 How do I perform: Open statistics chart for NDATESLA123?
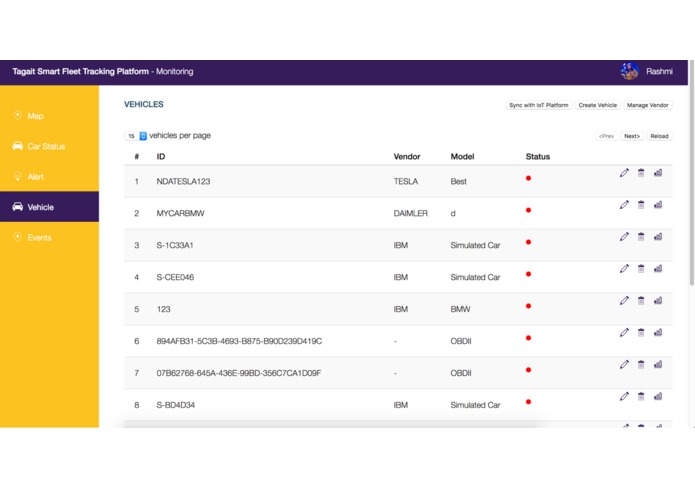coord(658,173)
